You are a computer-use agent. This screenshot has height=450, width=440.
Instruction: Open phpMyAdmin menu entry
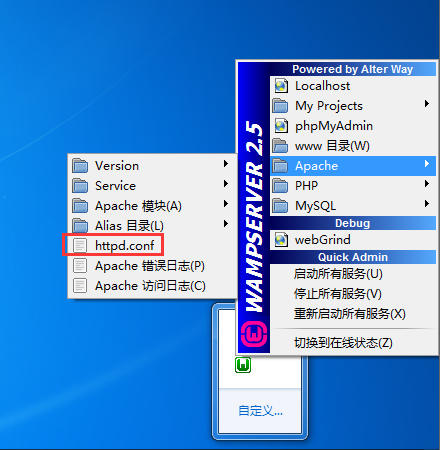pos(353,126)
